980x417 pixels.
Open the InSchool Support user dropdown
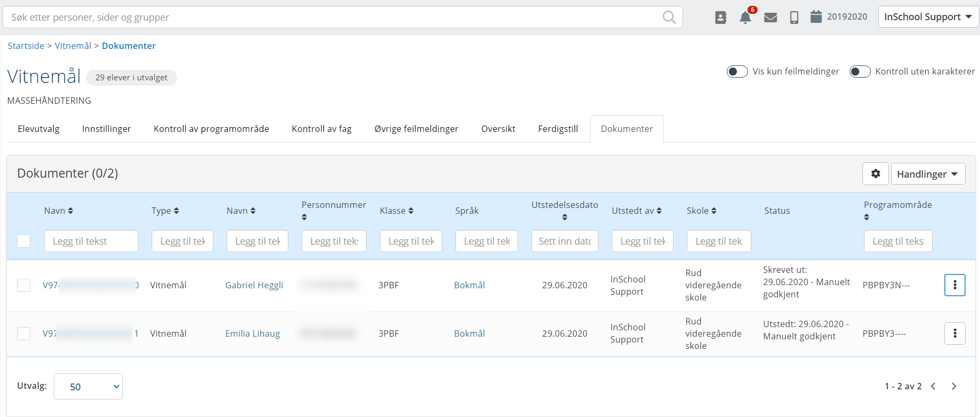[928, 17]
